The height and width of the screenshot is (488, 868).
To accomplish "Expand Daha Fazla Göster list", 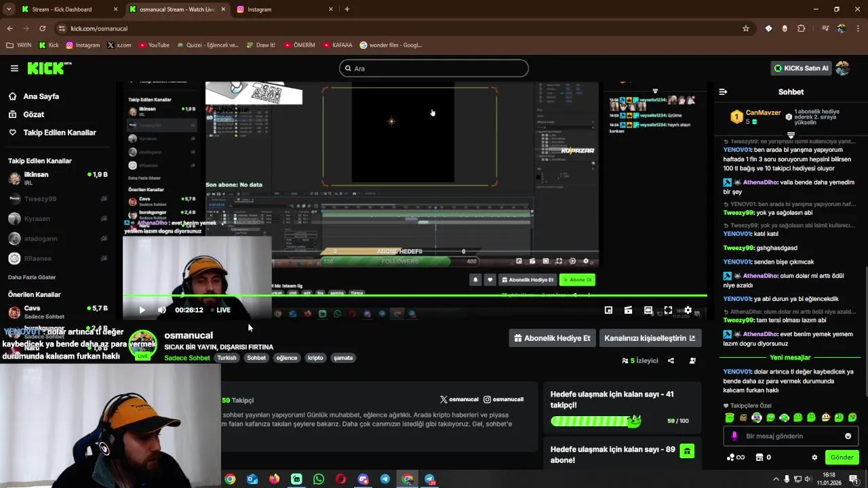I will click(x=32, y=277).
